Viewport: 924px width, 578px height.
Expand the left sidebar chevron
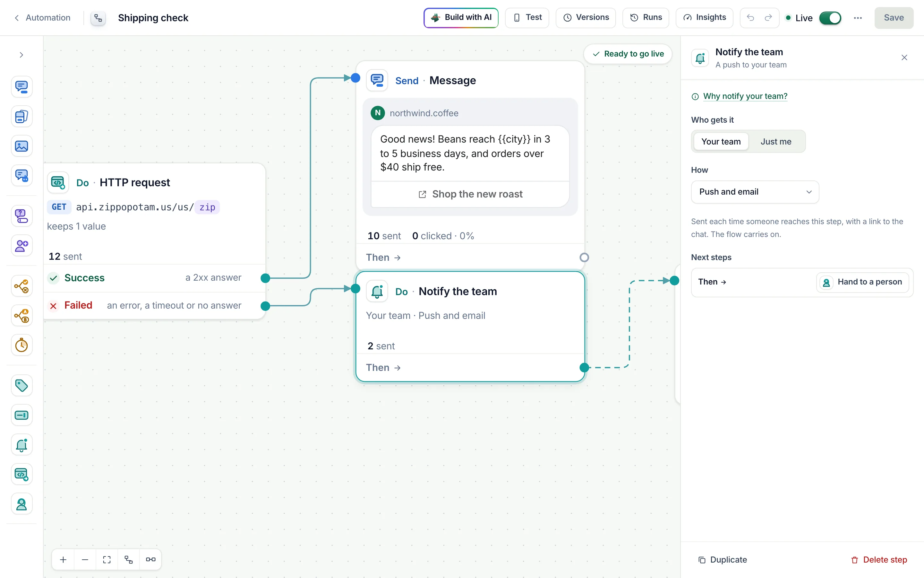[22, 55]
